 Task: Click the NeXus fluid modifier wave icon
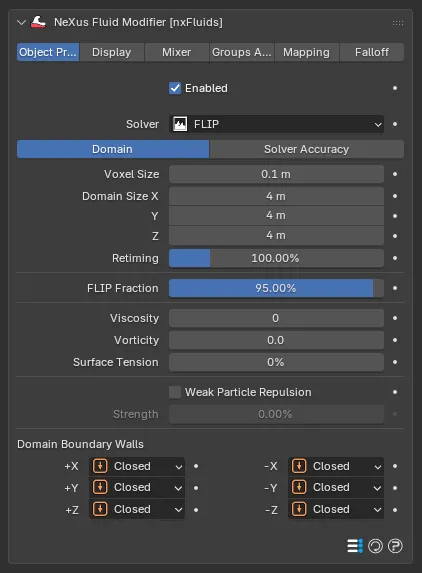(38, 22)
